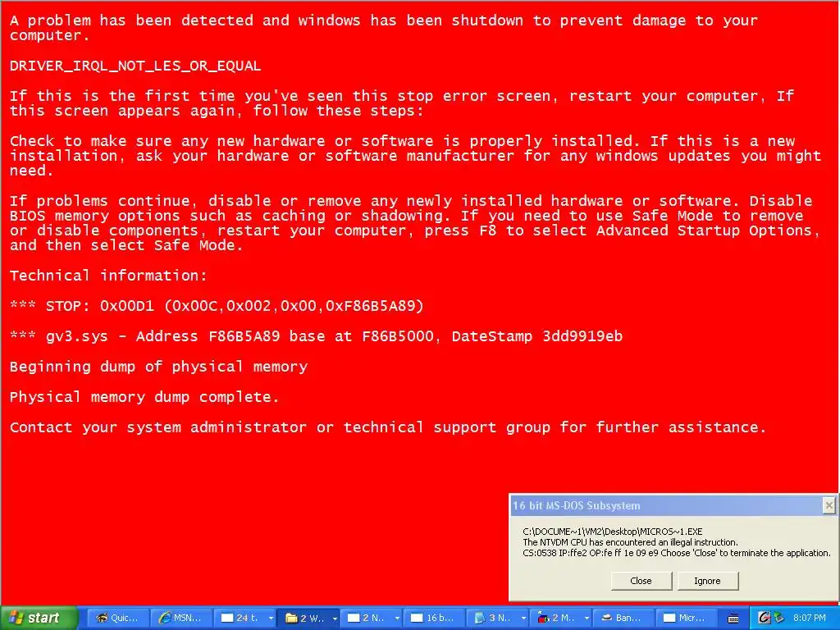
Task: Click 'Physical memory dump complete.' text
Action: (144, 397)
